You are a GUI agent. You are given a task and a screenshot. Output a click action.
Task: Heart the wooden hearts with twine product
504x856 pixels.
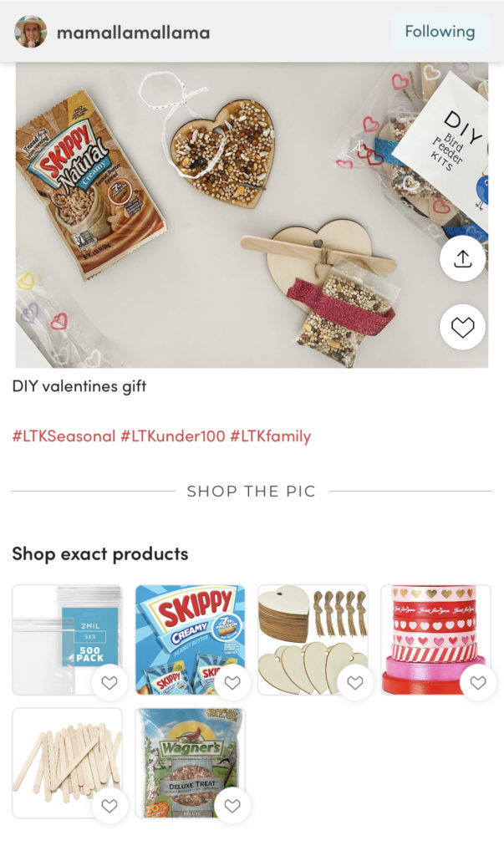355,682
